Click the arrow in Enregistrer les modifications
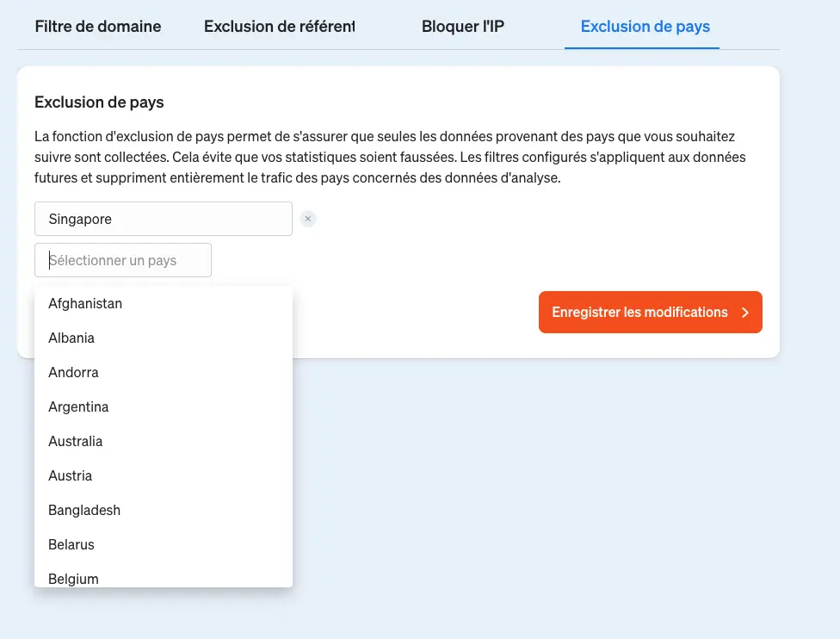This screenshot has width=840, height=639. click(745, 313)
